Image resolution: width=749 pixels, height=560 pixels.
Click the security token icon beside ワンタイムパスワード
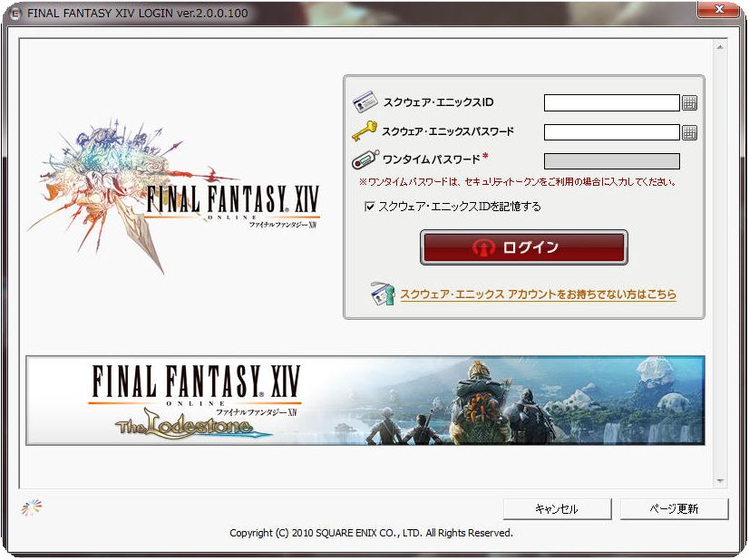[365, 159]
